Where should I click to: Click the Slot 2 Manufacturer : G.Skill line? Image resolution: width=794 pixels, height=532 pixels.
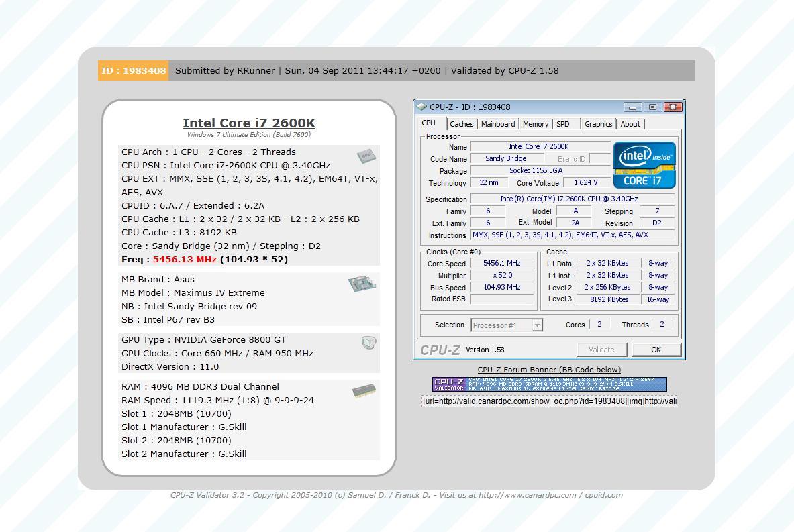click(x=184, y=454)
